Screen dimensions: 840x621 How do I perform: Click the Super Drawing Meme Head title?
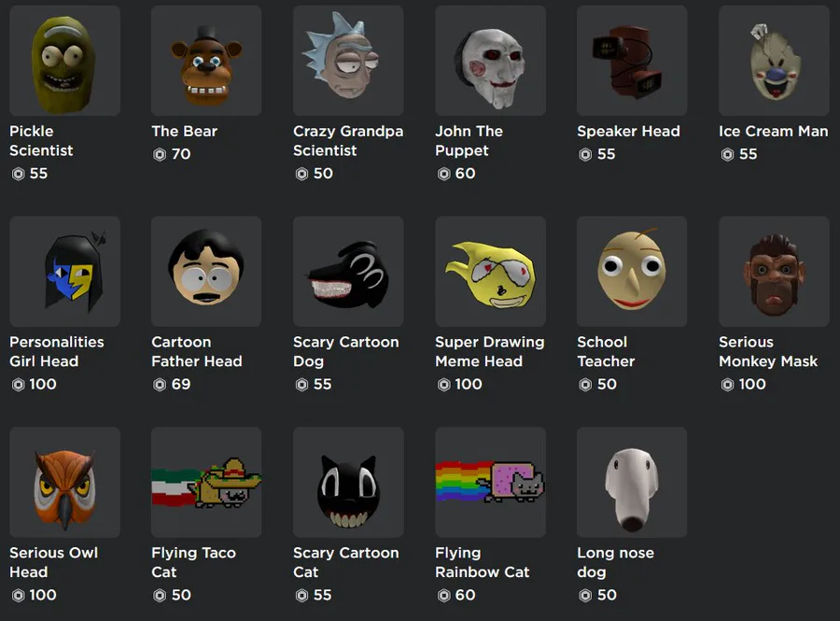(x=490, y=351)
